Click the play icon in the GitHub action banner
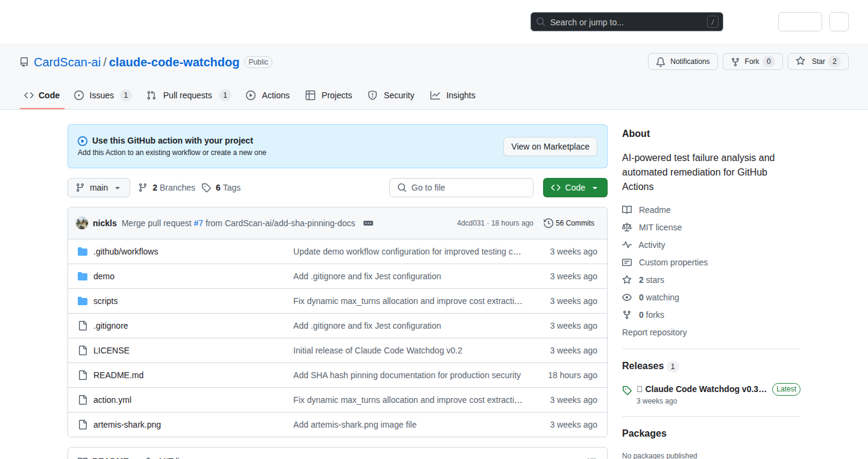868x459 pixels. 83,141
